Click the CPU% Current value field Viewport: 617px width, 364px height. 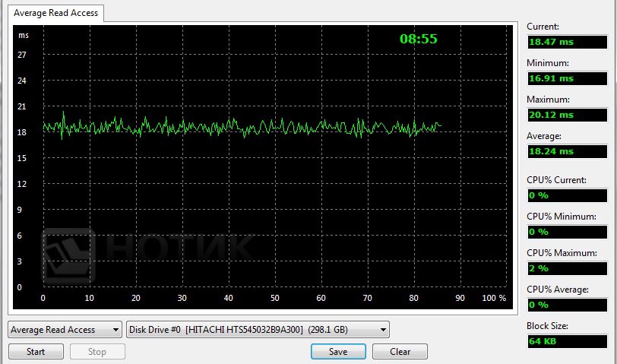click(x=568, y=195)
